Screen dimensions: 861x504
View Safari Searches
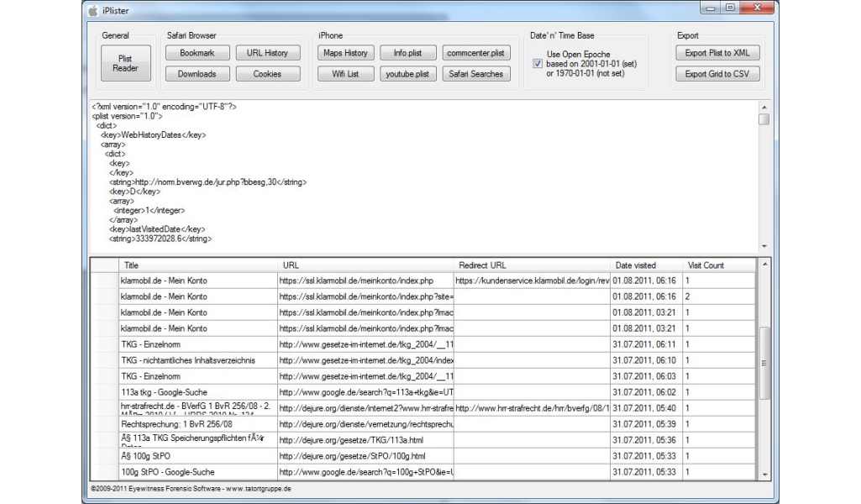(x=475, y=74)
